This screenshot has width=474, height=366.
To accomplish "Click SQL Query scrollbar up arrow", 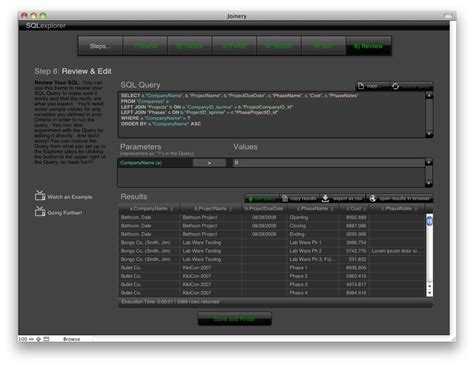I will coord(429,95).
